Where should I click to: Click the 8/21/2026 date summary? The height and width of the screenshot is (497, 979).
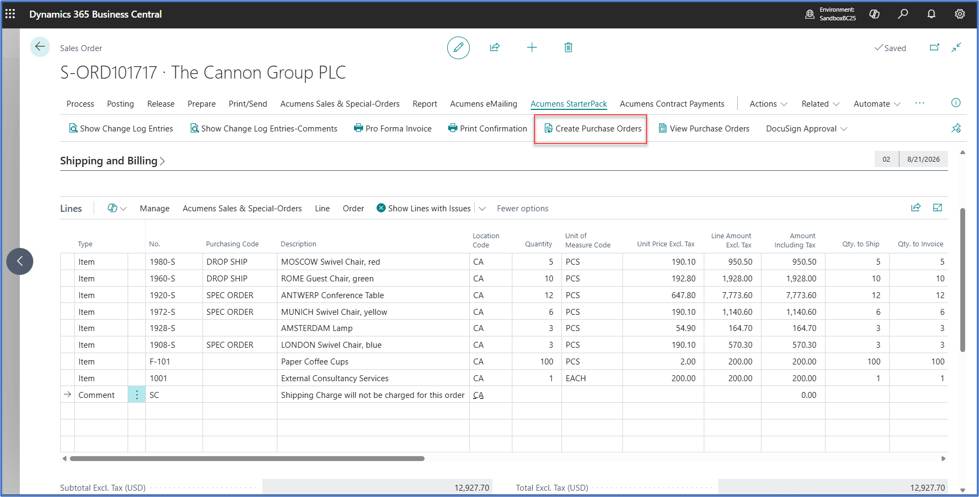pyautogui.click(x=923, y=159)
